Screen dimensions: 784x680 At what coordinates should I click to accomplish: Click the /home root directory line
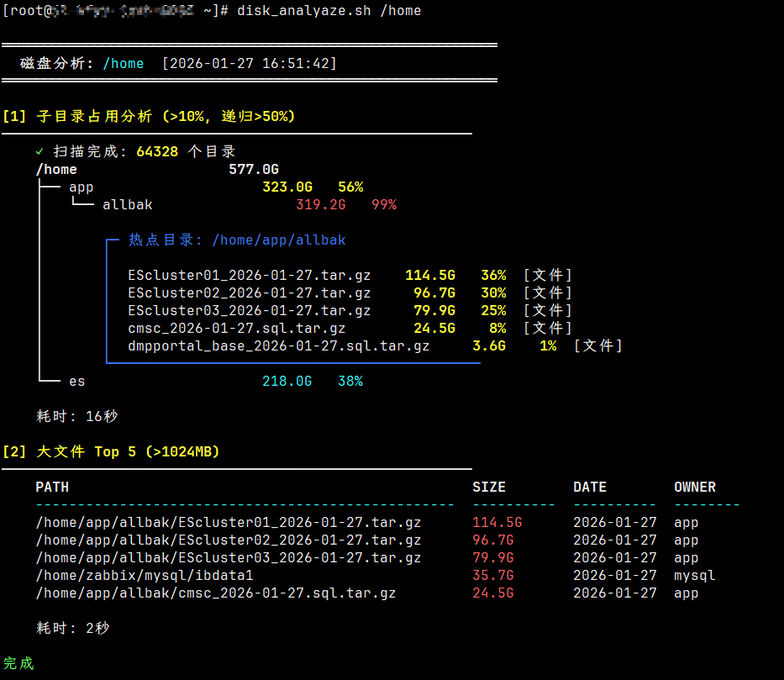[x=56, y=170]
